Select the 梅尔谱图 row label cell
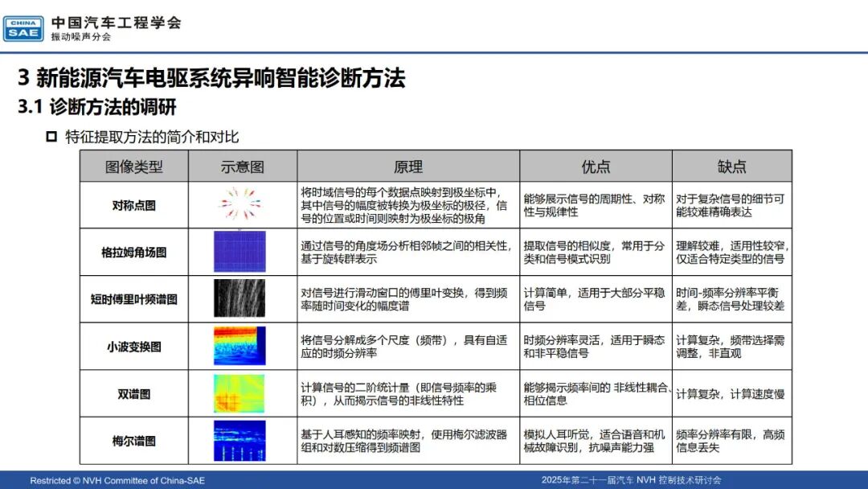 [x=133, y=441]
